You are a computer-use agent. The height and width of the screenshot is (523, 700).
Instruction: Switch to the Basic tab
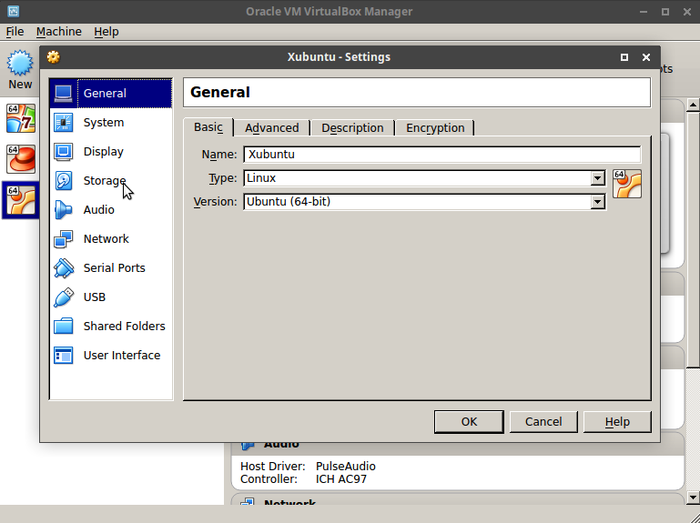208,127
